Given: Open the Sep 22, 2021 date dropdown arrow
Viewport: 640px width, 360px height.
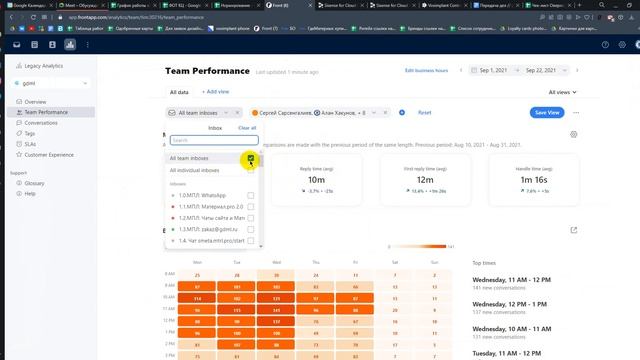Looking at the screenshot, I should pyautogui.click(x=565, y=70).
